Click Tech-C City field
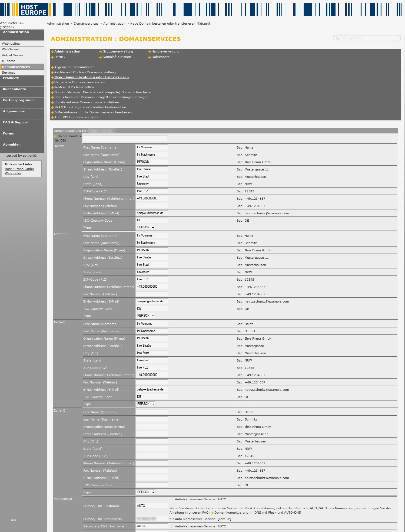This screenshot has height=532, width=405. coord(152,353)
